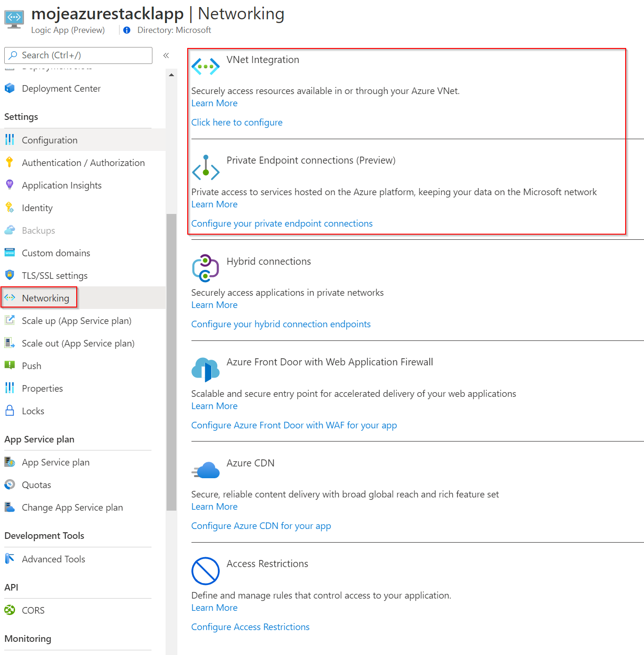
Task: Open Configure your private endpoint connections
Action: [282, 223]
